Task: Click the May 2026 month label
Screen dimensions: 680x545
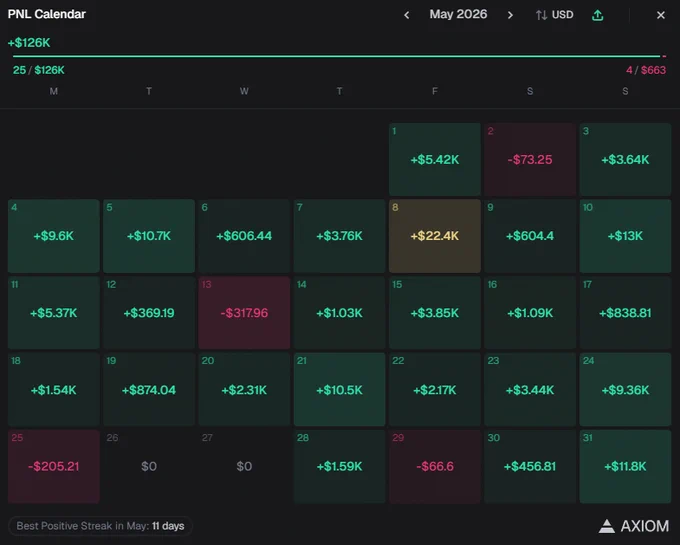Action: 458,14
